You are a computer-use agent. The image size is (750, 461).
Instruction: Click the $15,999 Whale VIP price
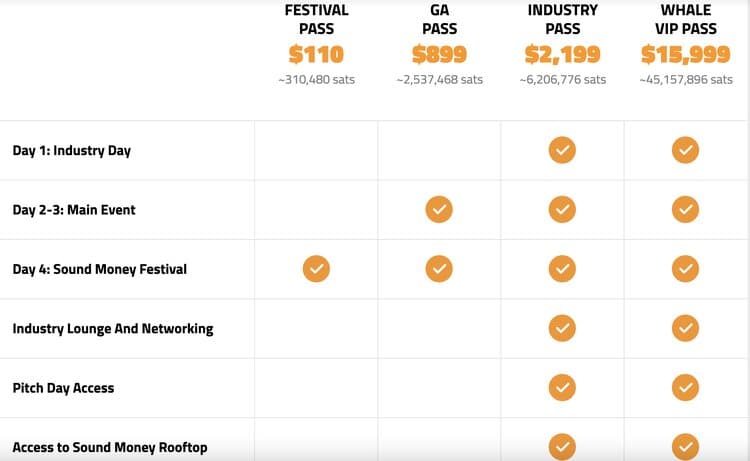point(685,54)
